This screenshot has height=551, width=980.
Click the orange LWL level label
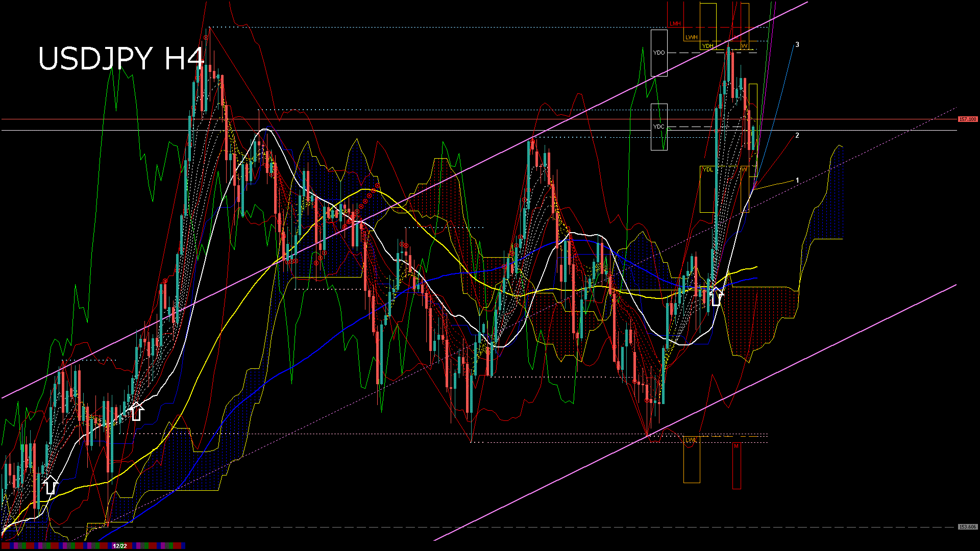tap(691, 440)
